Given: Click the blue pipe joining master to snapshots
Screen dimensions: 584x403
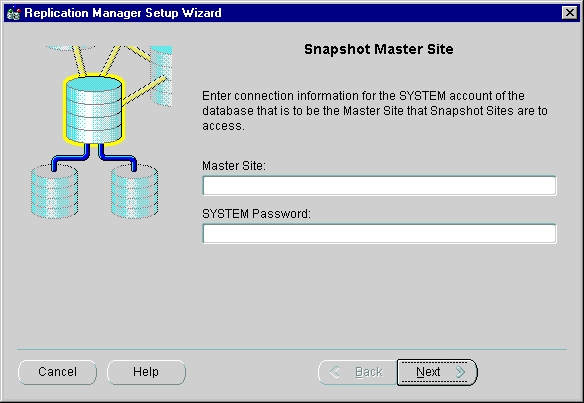Looking at the screenshot, I should tap(94, 157).
